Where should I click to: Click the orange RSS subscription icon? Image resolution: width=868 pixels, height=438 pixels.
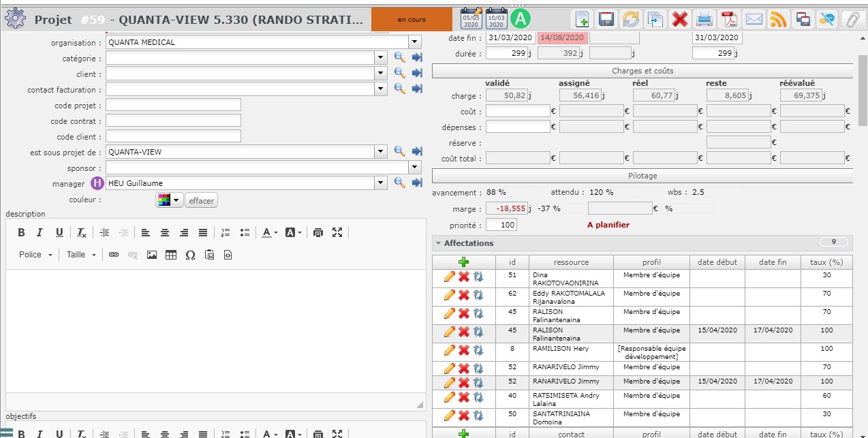pyautogui.click(x=778, y=19)
